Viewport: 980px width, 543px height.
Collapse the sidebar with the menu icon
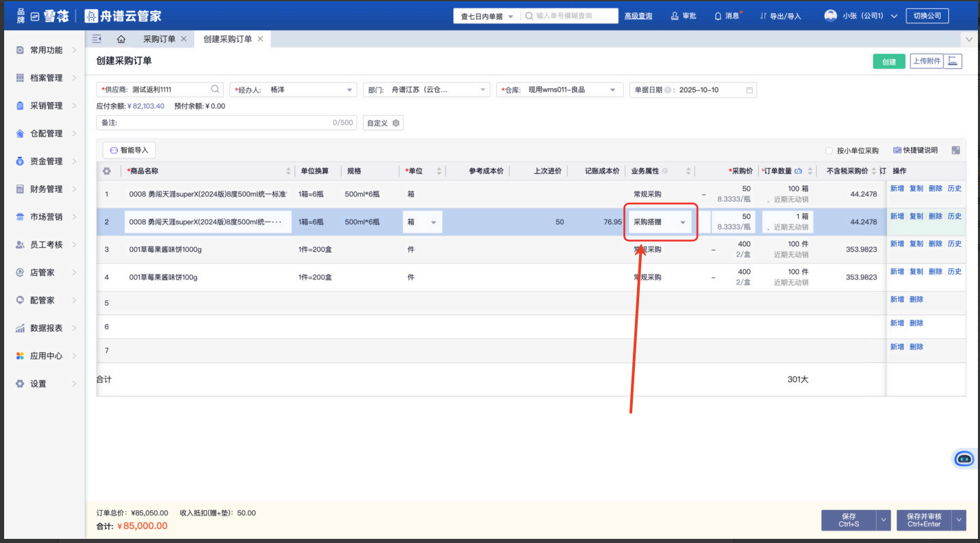[x=97, y=39]
